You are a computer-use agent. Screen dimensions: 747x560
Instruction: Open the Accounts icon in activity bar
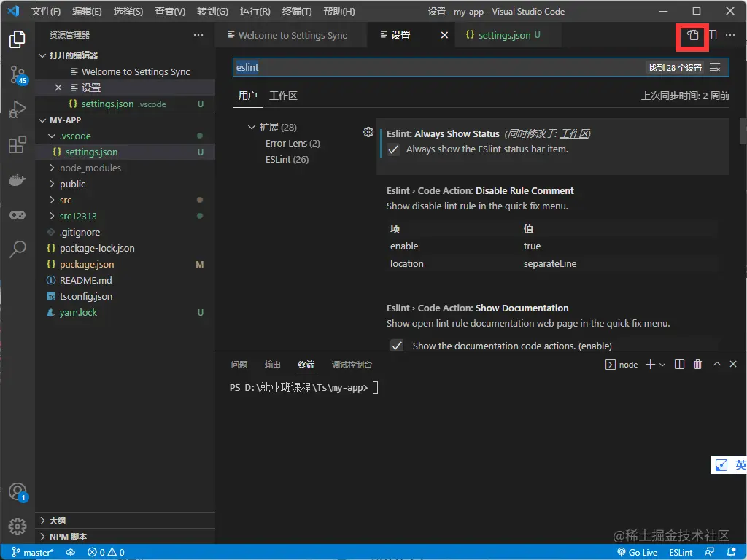click(18, 492)
